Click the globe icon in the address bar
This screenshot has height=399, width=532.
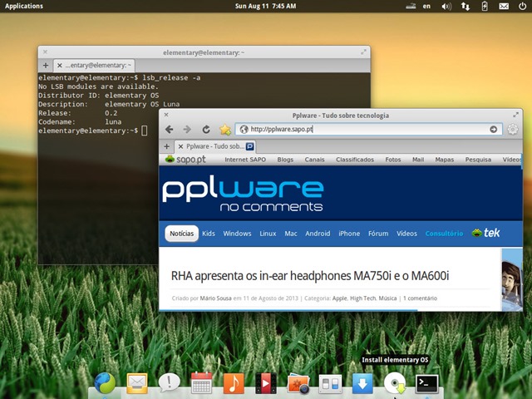(244, 130)
